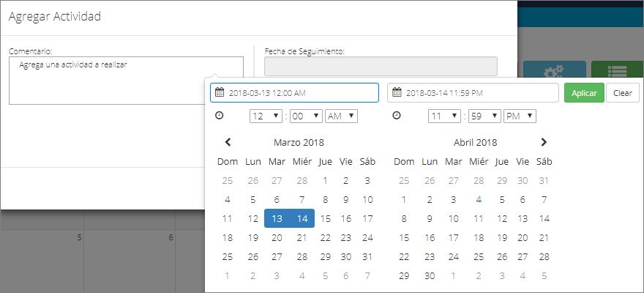Open the end hour dropdown showing 11

pos(444,116)
